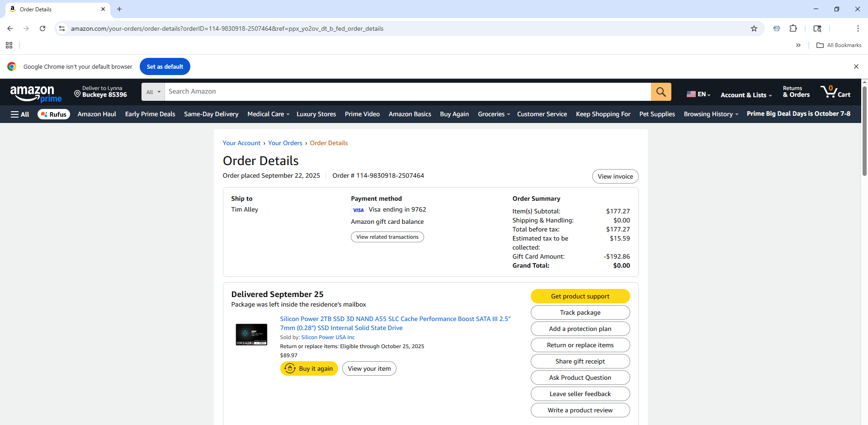868x425 pixels.
Task: Open the three-dot Chrome menu
Action: (858, 28)
